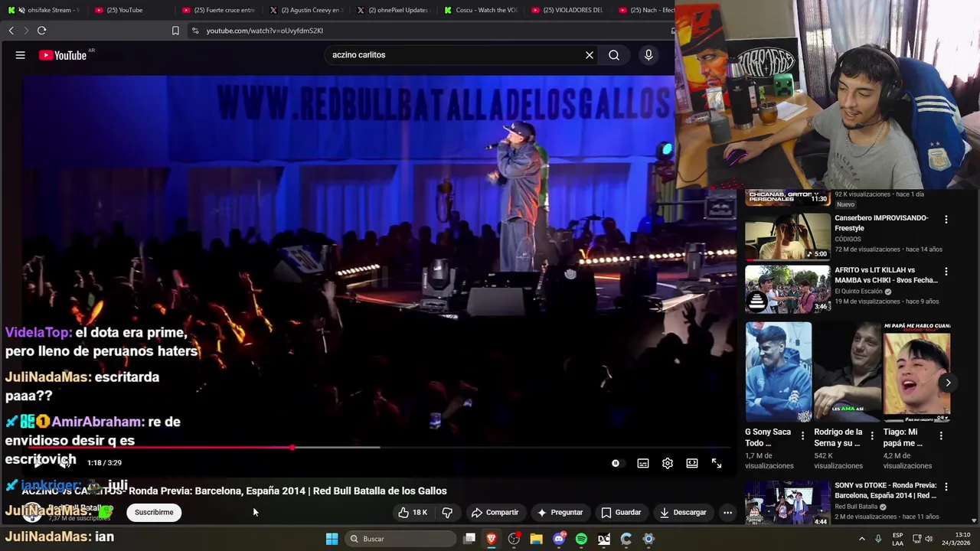Image resolution: width=980 pixels, height=551 pixels.
Task: Switch to the Coscu Watch the VOD tab
Action: tap(481, 10)
